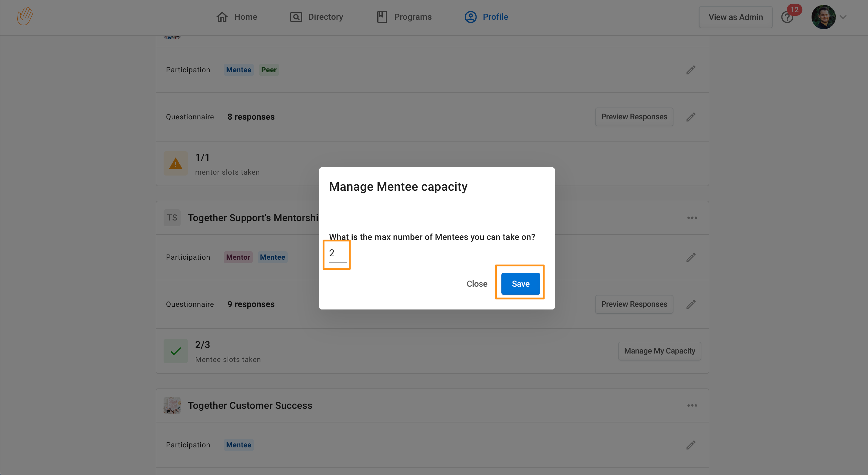Click Manage My Capacity button
This screenshot has width=868, height=475.
(659, 351)
